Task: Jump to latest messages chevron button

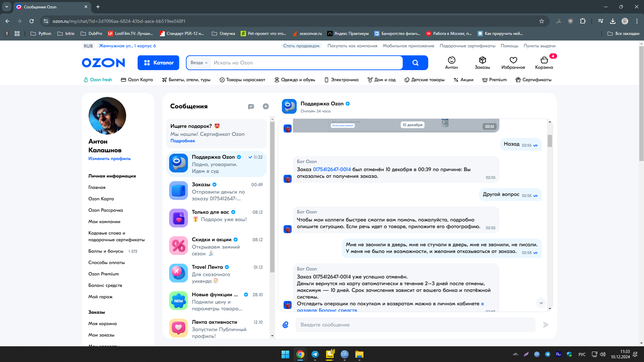Action: click(x=541, y=303)
